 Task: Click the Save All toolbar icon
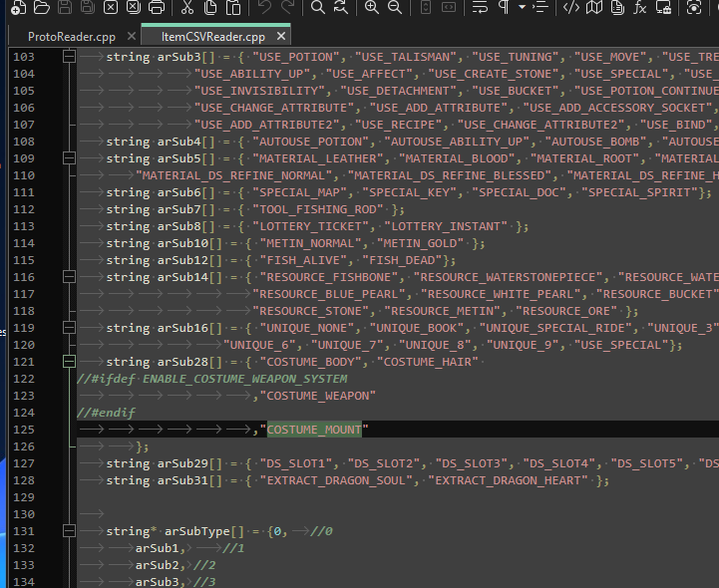point(88,7)
